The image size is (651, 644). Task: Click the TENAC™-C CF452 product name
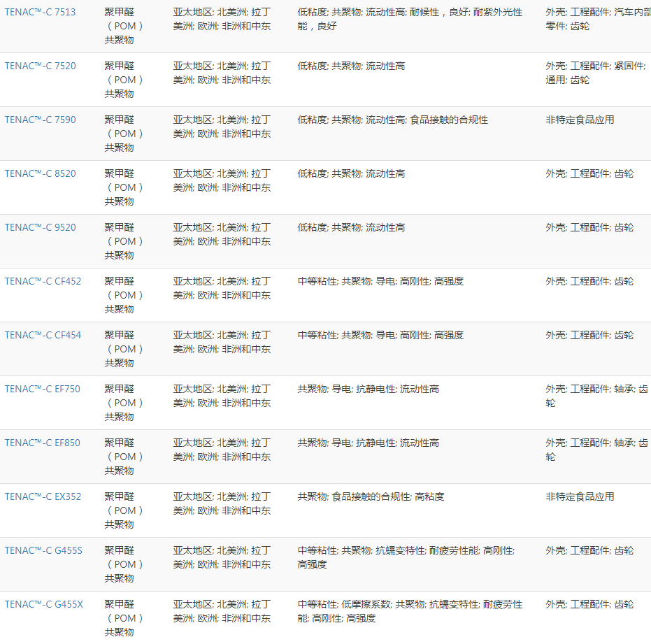coord(43,282)
